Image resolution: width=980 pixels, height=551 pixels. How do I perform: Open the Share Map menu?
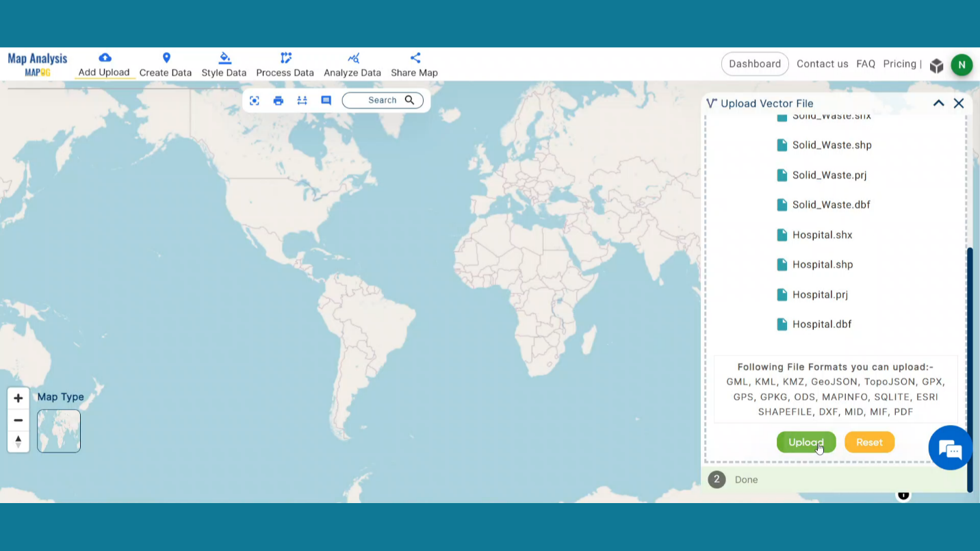coord(414,65)
